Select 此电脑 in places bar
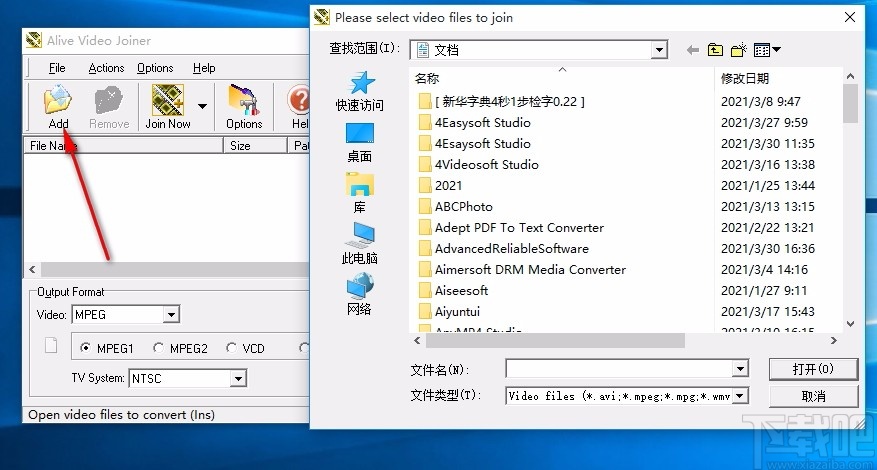Viewport: 877px width, 470px height. point(360,244)
